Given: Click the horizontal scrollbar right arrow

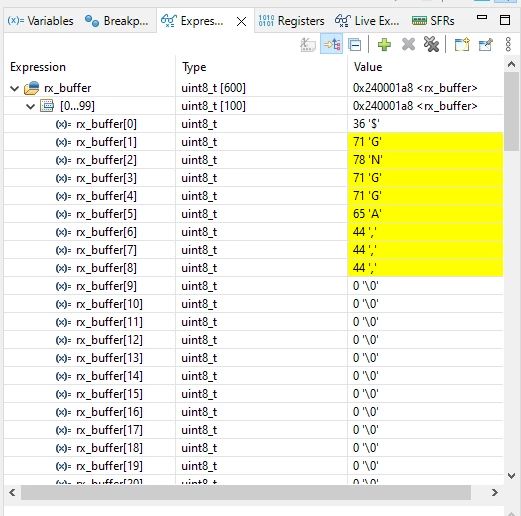Looking at the screenshot, I should click(x=495, y=492).
